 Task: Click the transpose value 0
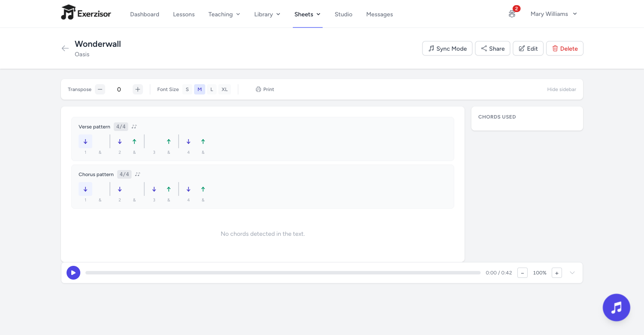pos(119,89)
